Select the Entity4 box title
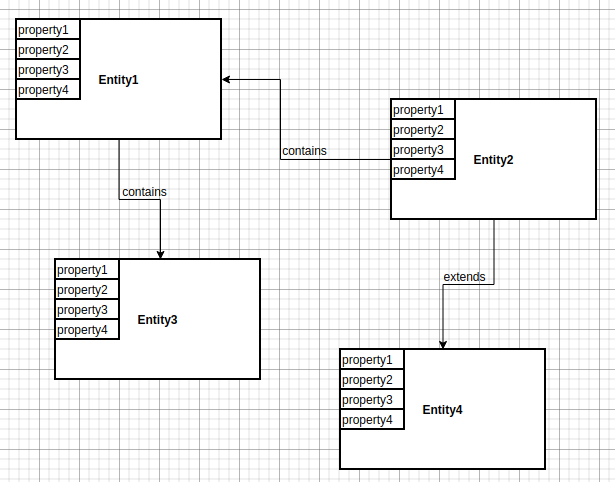Image resolution: width=615 pixels, height=482 pixels. (x=442, y=410)
